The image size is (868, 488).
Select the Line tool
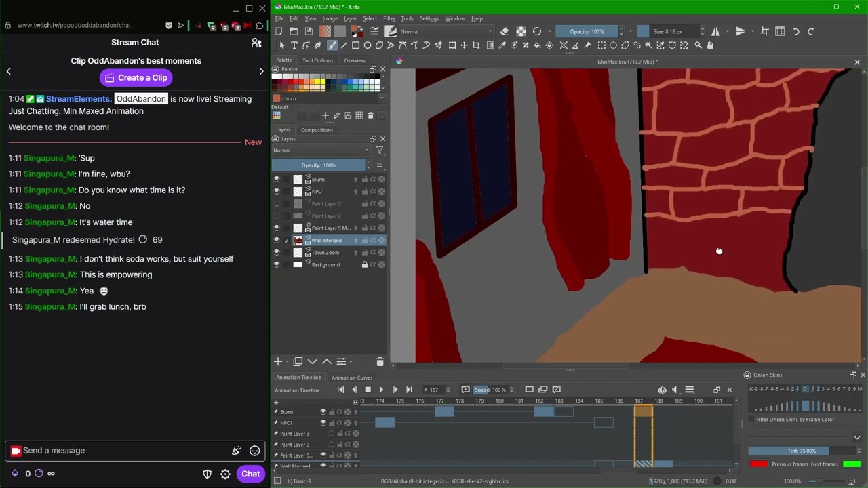pos(344,45)
